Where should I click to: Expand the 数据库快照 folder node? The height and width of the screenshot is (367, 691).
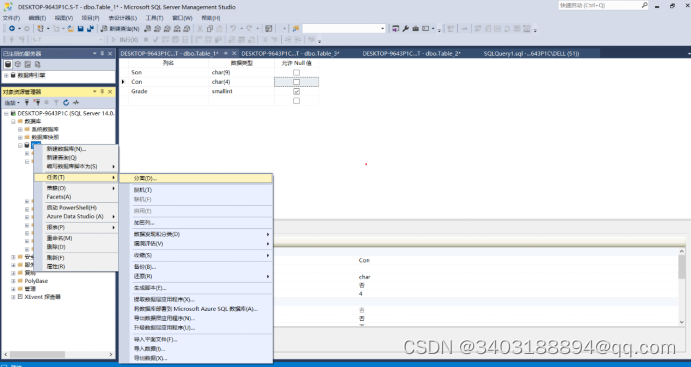tap(20, 137)
